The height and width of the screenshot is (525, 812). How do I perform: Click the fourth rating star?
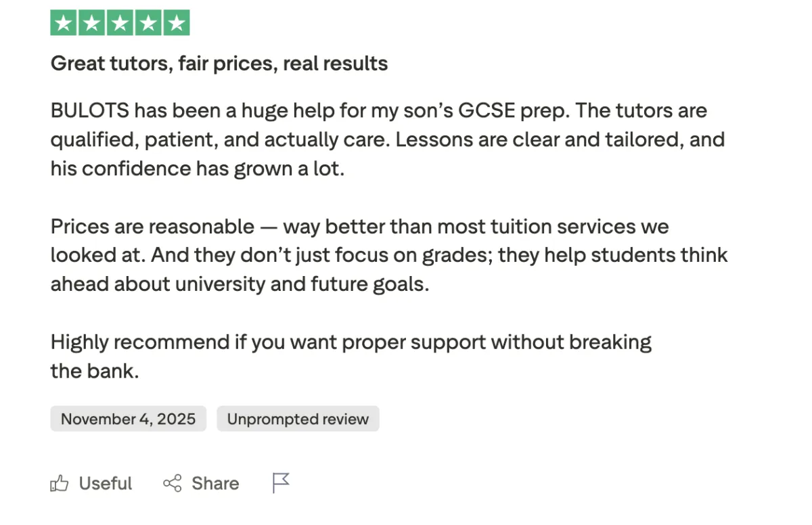(x=148, y=23)
